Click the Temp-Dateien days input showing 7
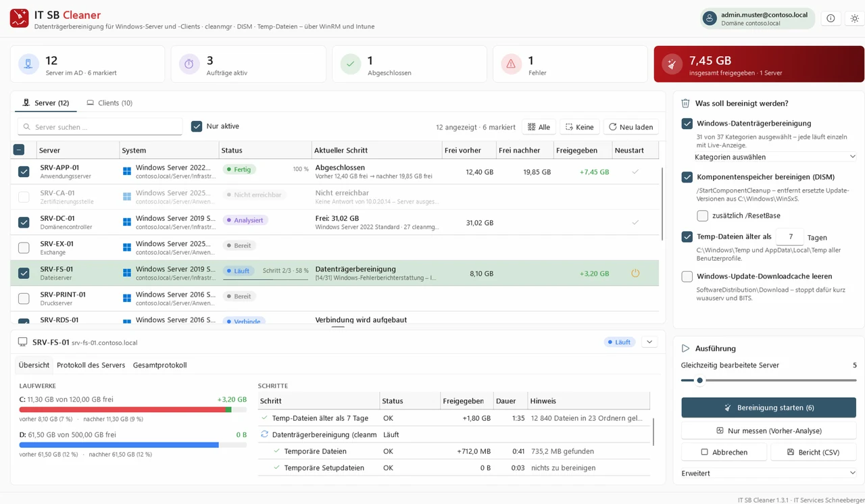Viewport: 865px width, 504px height. pyautogui.click(x=790, y=237)
